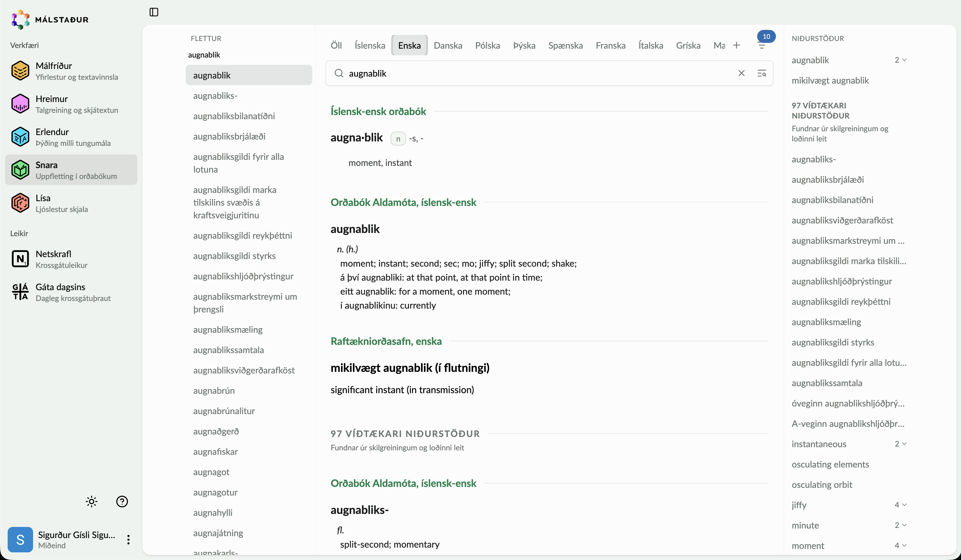Open user account three-dot menu
961x560 pixels.
(x=128, y=539)
